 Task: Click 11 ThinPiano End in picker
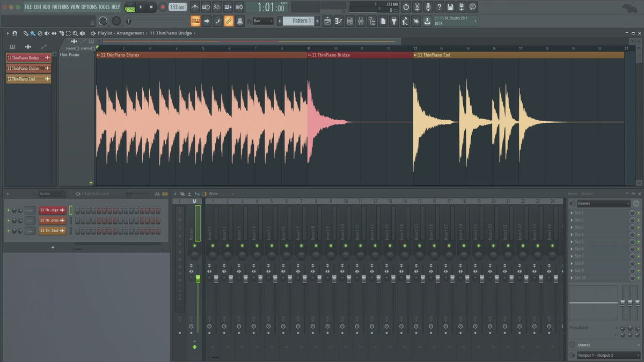tap(28, 79)
